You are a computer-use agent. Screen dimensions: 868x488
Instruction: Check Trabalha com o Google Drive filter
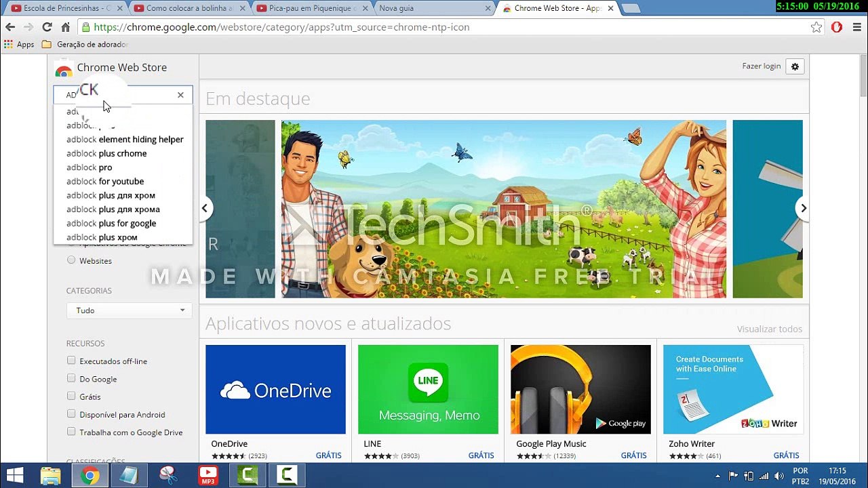pos(71,432)
